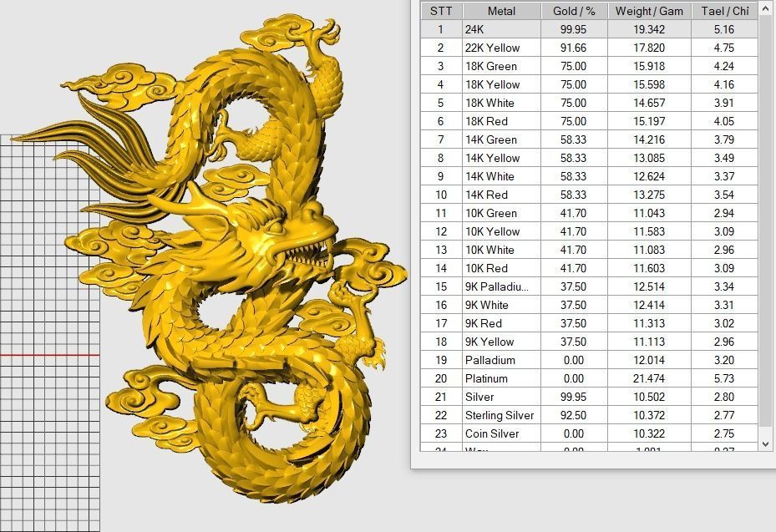Screen dimensions: 776x532
Task: Select the 9K Red row
Action: pyautogui.click(x=590, y=323)
